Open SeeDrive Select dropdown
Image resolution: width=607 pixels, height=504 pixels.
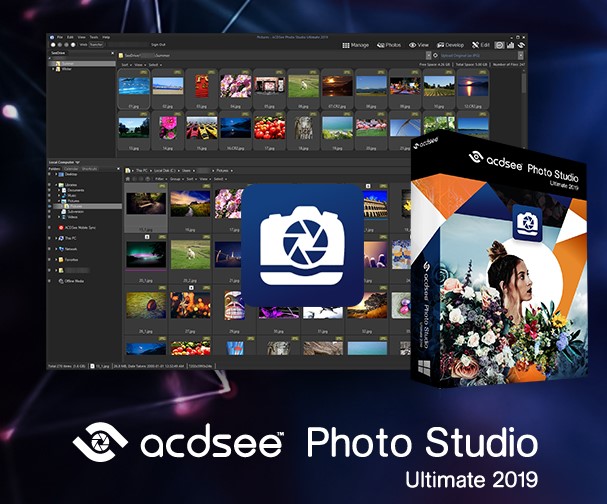point(154,65)
